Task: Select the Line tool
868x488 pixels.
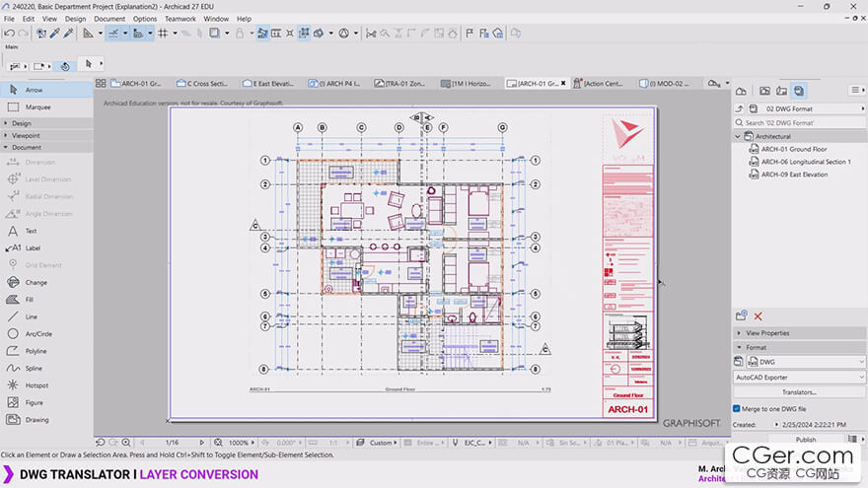Action: click(46, 316)
